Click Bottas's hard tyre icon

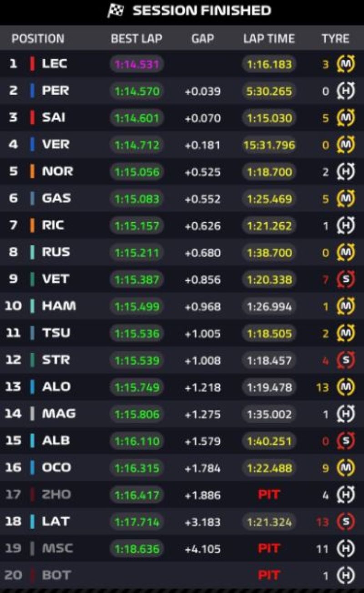point(345,575)
